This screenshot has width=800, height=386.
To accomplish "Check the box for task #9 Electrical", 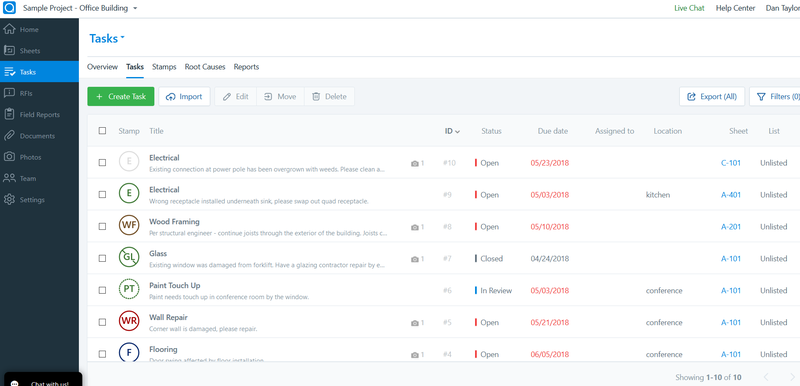I will tap(103, 194).
